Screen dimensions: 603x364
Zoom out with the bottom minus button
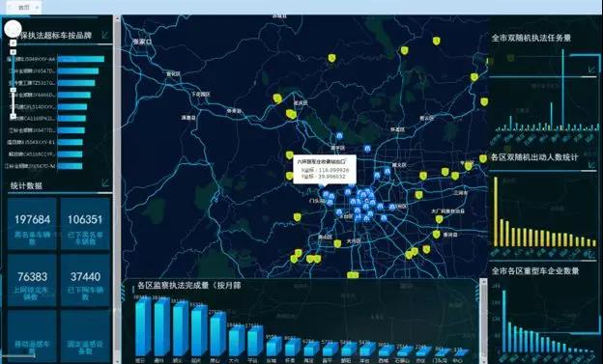coord(14,115)
